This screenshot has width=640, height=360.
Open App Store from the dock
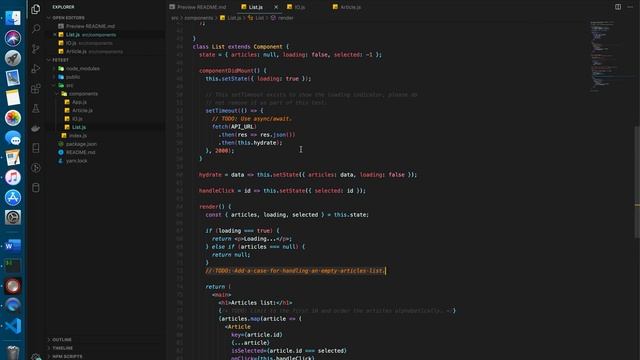pos(13,198)
